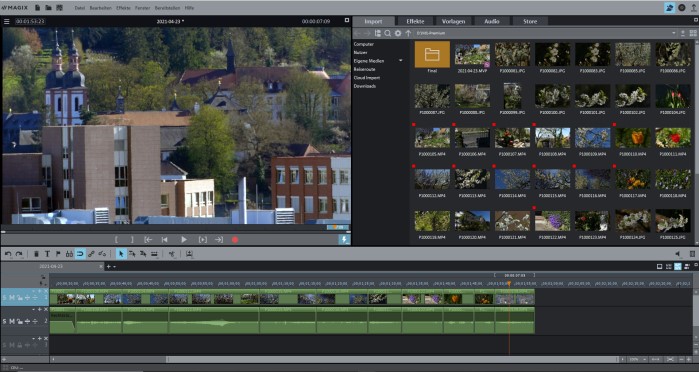The height and width of the screenshot is (372, 699).
Task: Ungroup the objects with the broken link icon
Action: point(103,254)
